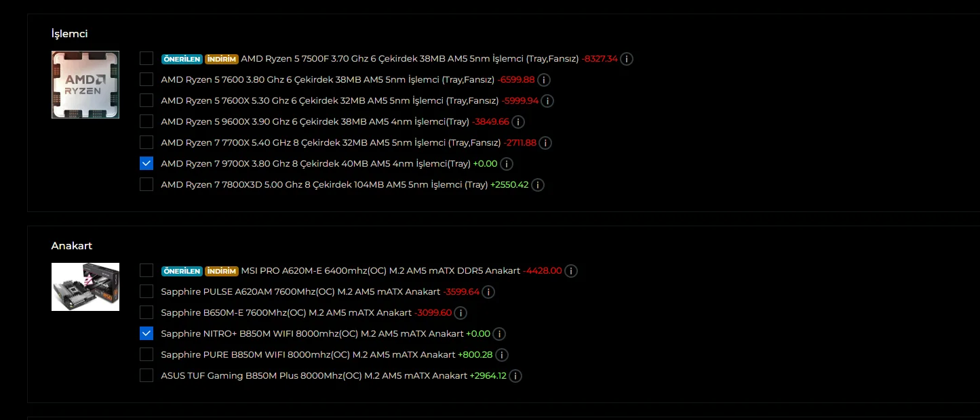Show info for Sapphire NITRO+ B850M WIFI
This screenshot has height=420, width=980.
499,334
